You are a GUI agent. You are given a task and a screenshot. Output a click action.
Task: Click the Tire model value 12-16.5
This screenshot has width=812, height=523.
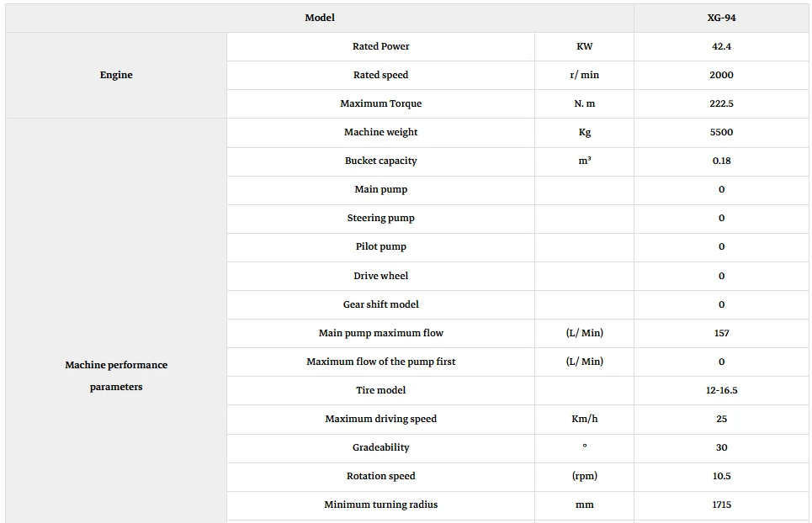click(x=721, y=390)
